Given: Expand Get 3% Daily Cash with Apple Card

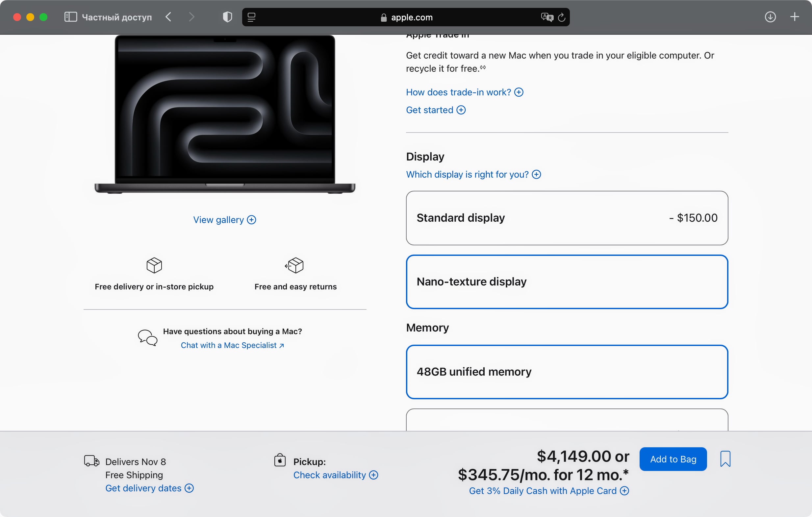Looking at the screenshot, I should (549, 491).
